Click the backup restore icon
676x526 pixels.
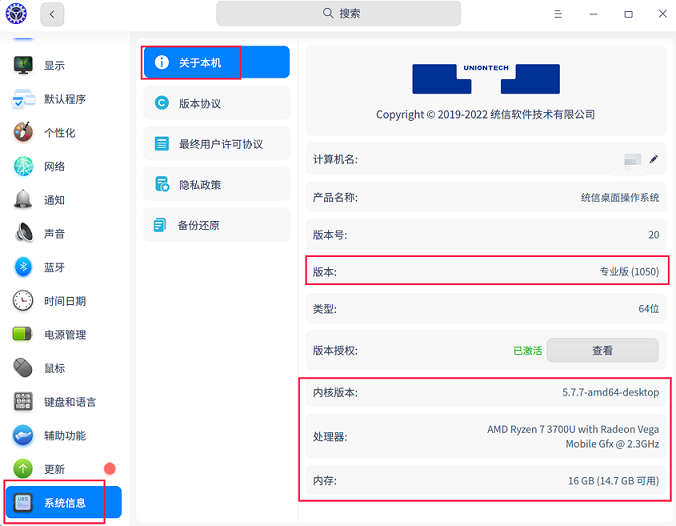(160, 225)
